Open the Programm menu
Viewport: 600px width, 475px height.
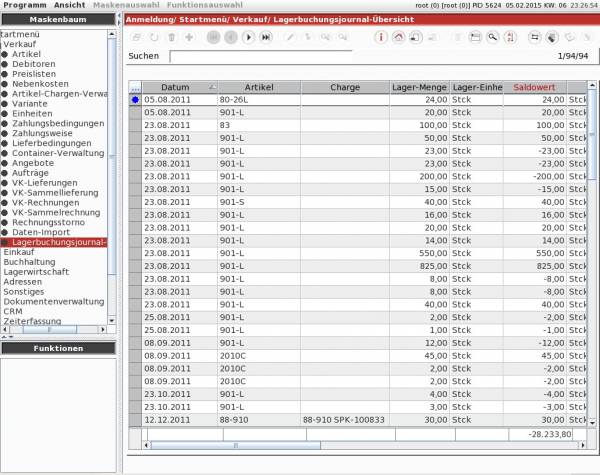(x=24, y=5)
